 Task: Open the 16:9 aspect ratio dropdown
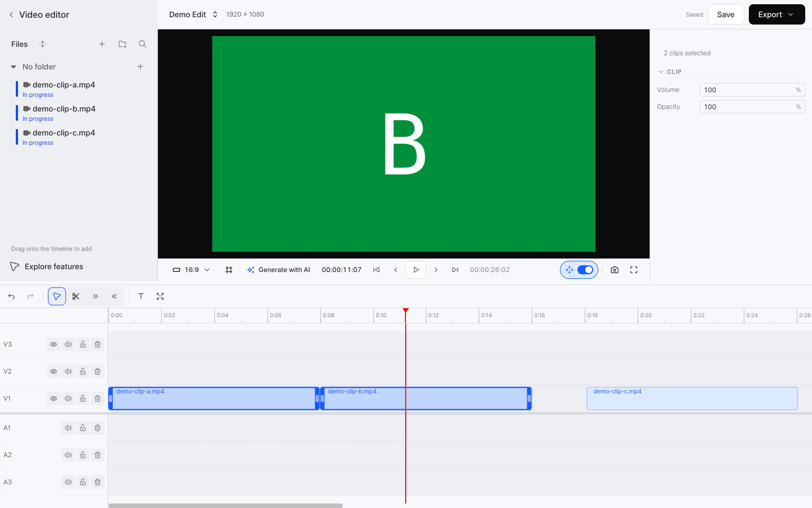pyautogui.click(x=191, y=270)
